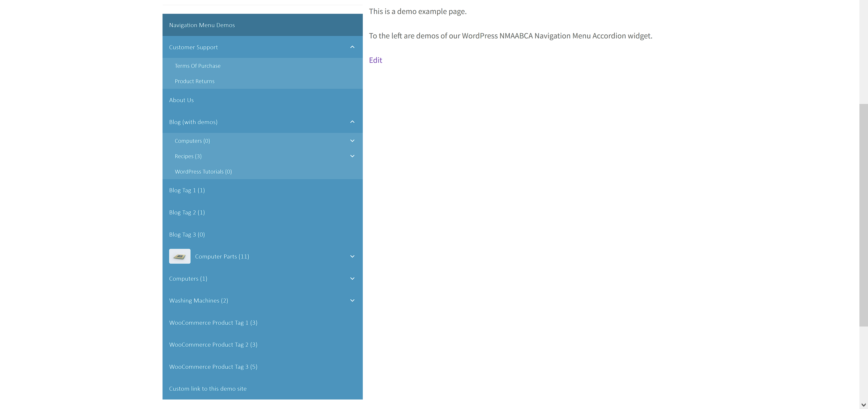Click Custom link to this demo site
868x409 pixels.
[208, 388]
